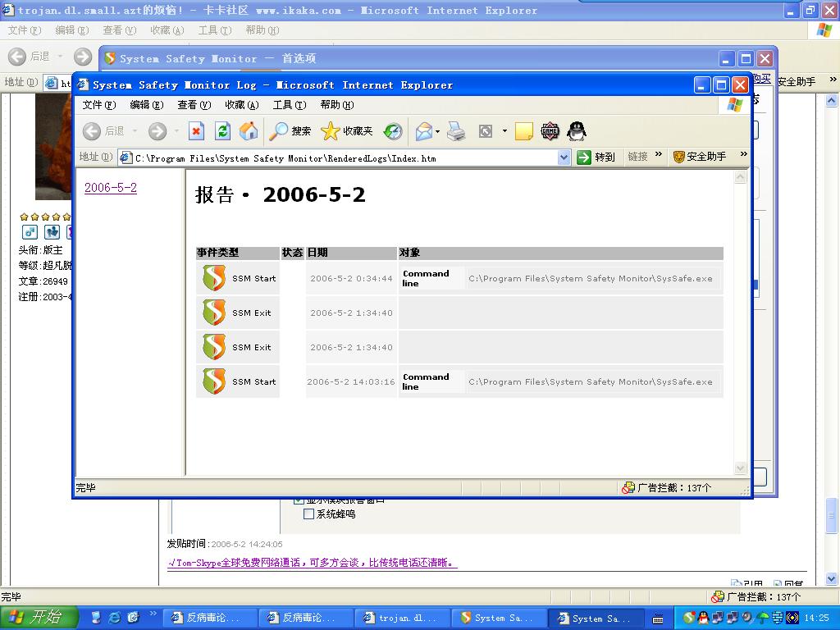Click the log pane scroll down arrow

pos(741,468)
